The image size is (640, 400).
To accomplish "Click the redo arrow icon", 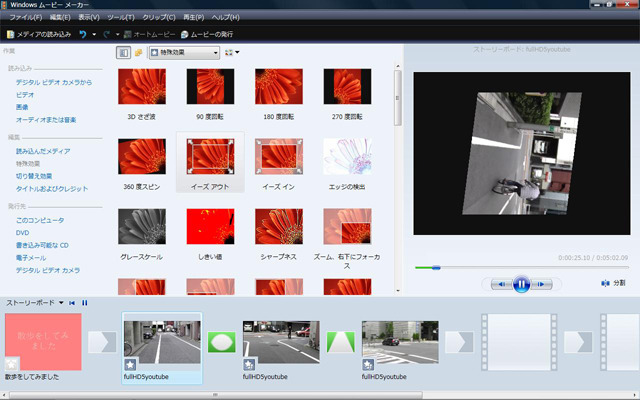I will (107, 34).
